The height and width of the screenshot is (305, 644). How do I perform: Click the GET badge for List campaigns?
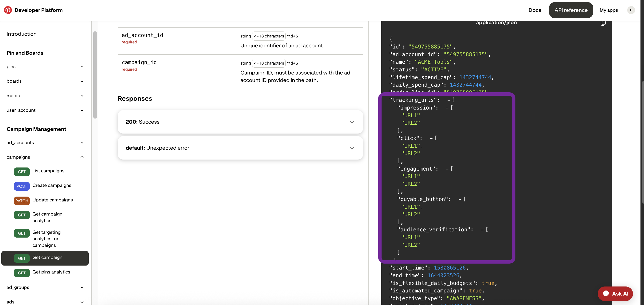(21, 172)
